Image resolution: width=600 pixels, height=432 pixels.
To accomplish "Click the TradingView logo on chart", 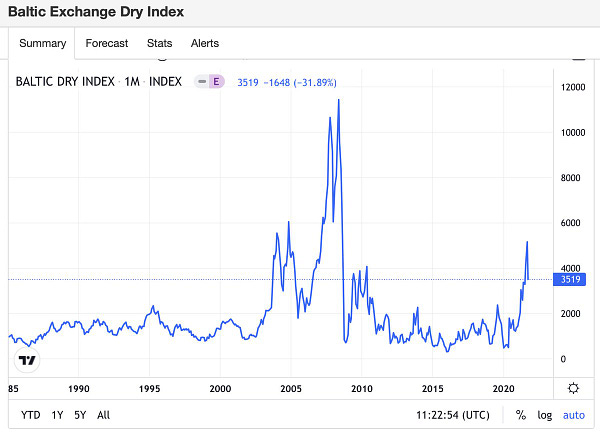I will [x=27, y=360].
